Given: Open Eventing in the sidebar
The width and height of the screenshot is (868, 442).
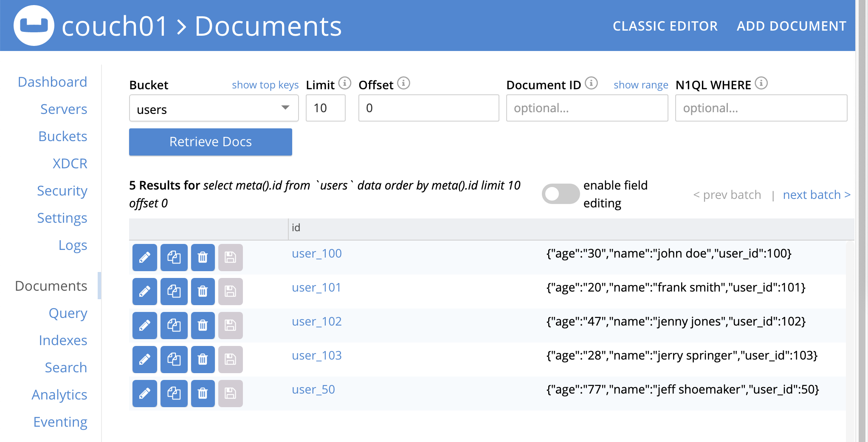Looking at the screenshot, I should pos(60,422).
